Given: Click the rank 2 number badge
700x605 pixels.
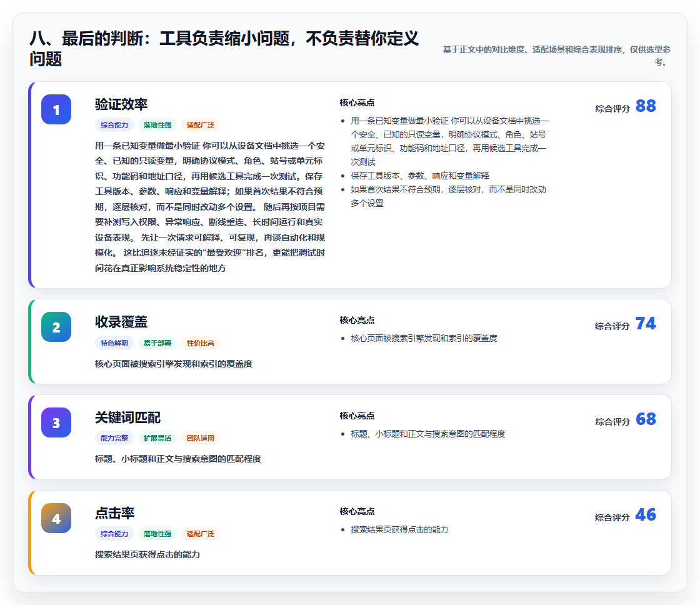Looking at the screenshot, I should [x=56, y=327].
